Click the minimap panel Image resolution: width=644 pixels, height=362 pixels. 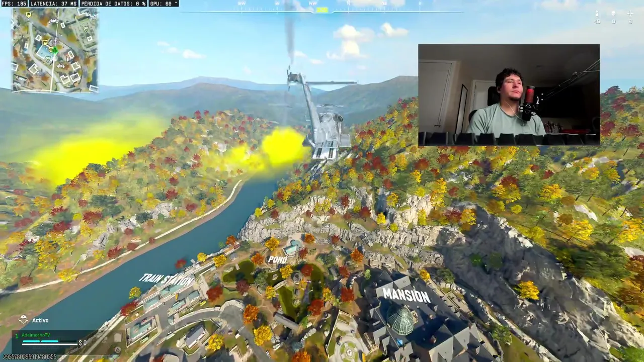point(55,50)
